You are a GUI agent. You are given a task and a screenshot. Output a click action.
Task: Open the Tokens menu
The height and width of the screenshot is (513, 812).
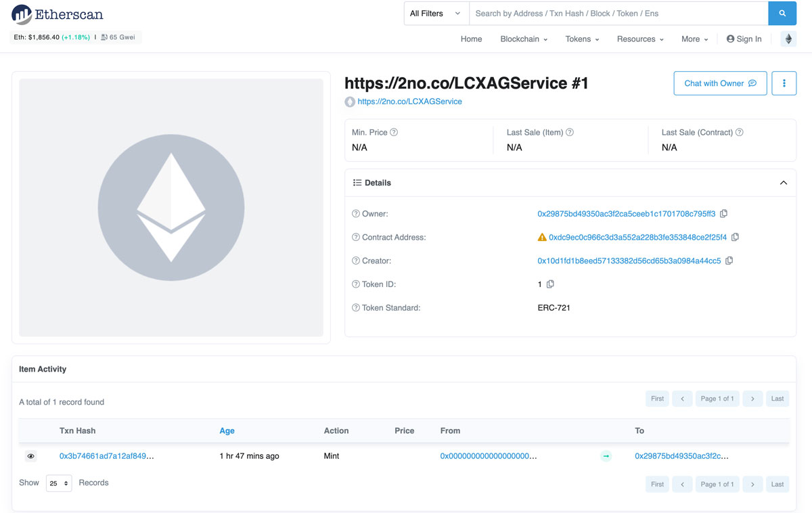coord(582,39)
